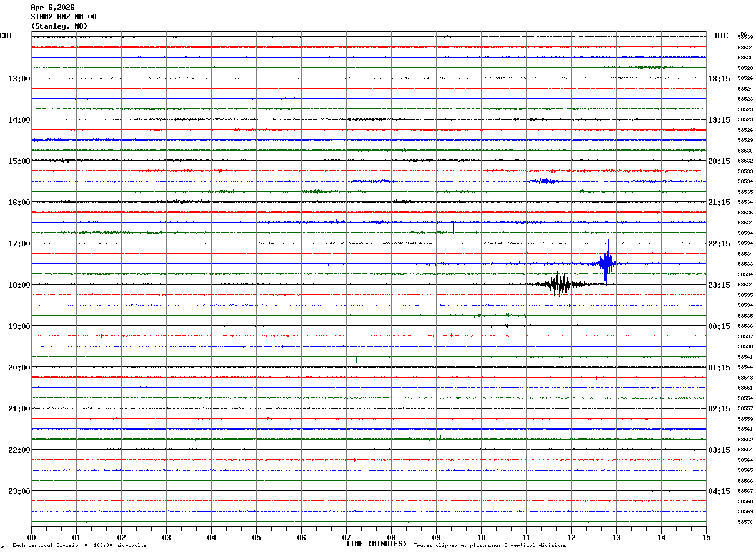This screenshot has width=756, height=554.
Task: Click the large blue seismic event spike
Action: 606,259
